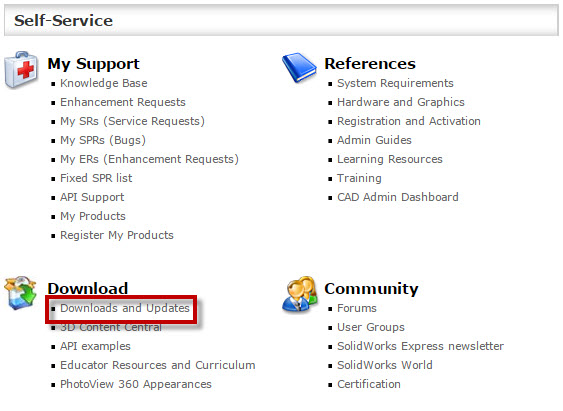563x411 pixels.
Task: Open the Knowledge Base link
Action: click(104, 83)
